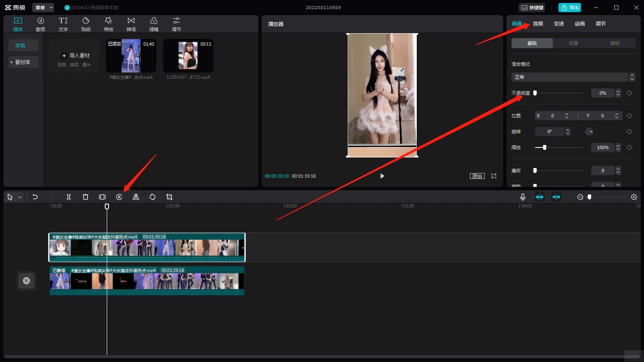Image resolution: width=644 pixels, height=362 pixels.
Task: Toggle mute on the lower video track
Action: pos(26,281)
